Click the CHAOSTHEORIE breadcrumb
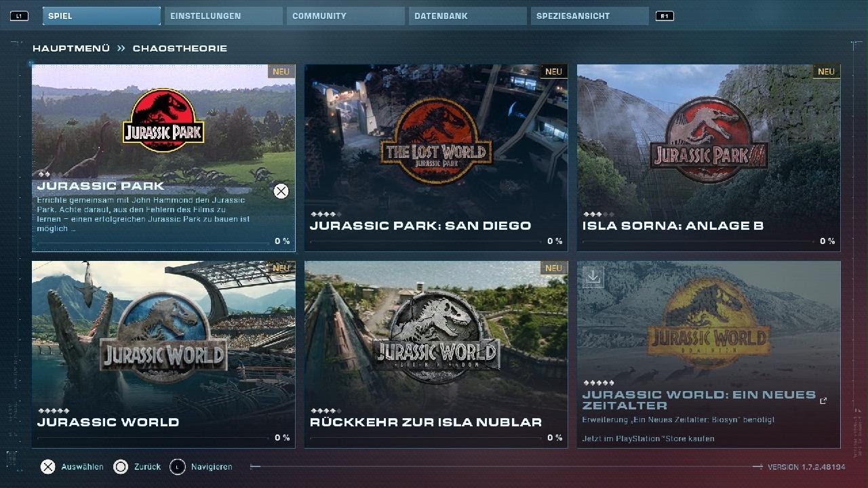Screen dimensions: 868x488 coord(180,48)
